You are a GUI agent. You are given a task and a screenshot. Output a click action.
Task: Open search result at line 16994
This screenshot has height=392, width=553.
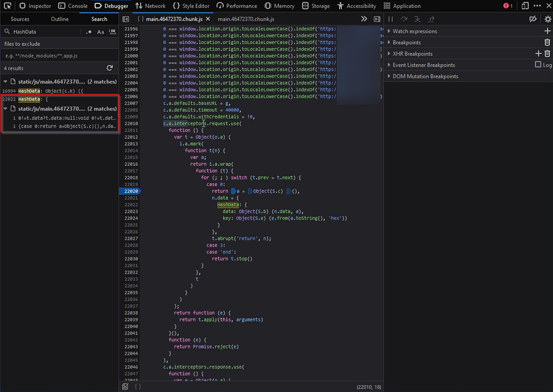click(59, 91)
